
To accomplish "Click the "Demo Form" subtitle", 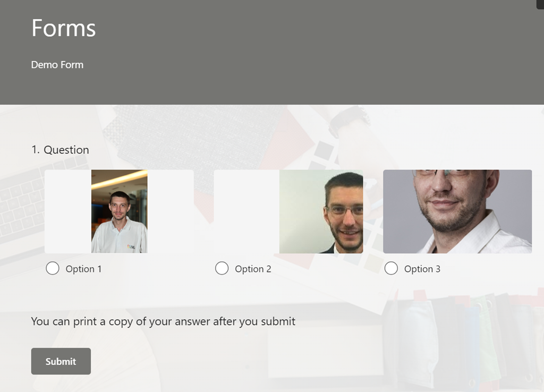I will point(57,65).
